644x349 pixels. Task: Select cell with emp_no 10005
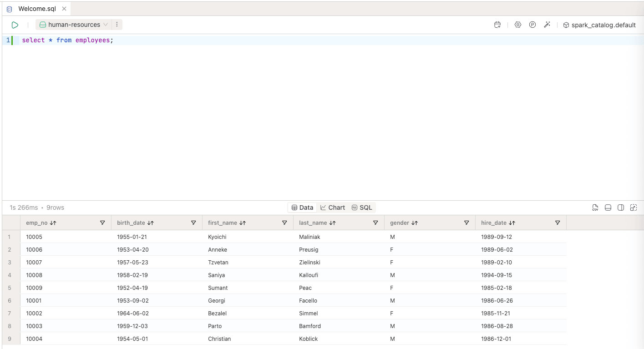click(66, 237)
